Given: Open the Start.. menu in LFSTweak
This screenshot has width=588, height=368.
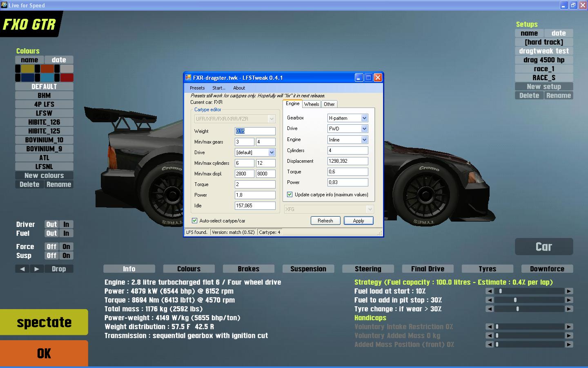Looking at the screenshot, I should [219, 88].
